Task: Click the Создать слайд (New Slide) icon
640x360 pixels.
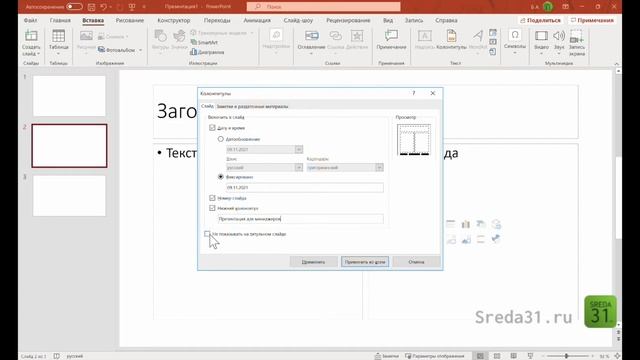Action: (31, 36)
